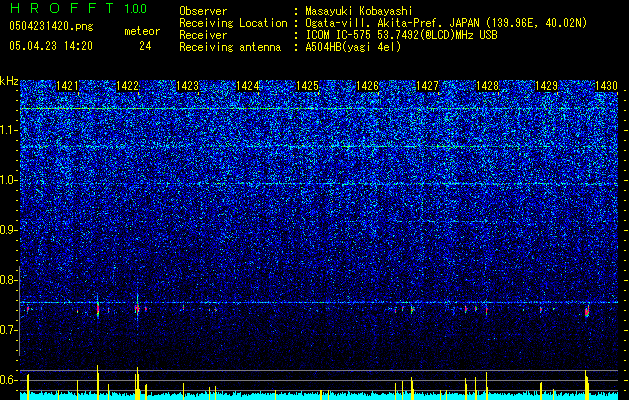Click the date stamp 05.04.23 14:20
Screen dimensions: 629x400
point(51,46)
